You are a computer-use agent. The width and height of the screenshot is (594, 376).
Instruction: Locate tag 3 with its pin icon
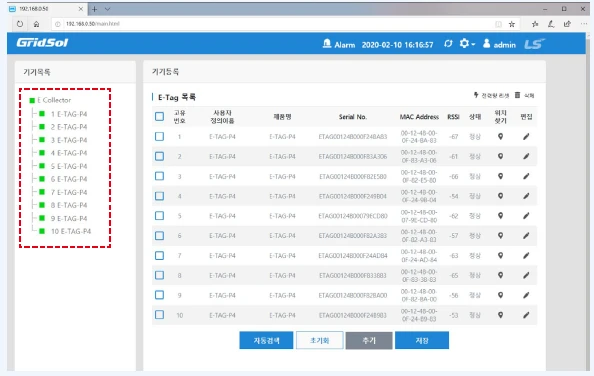[x=500, y=176]
